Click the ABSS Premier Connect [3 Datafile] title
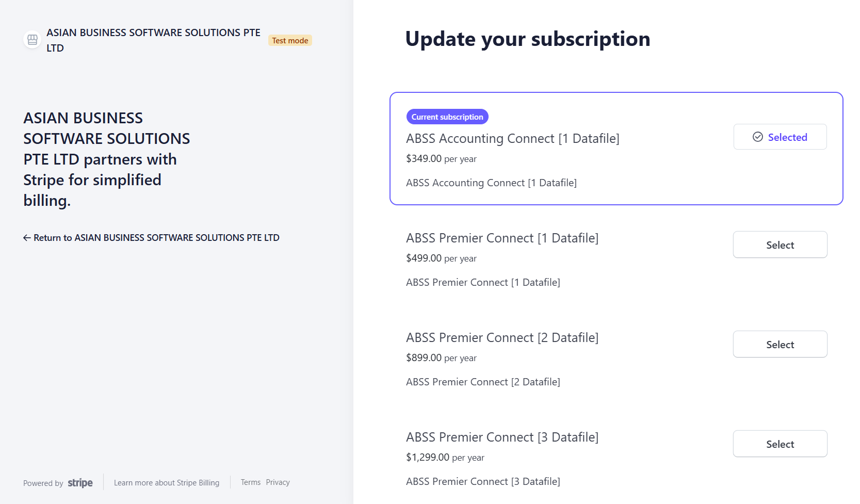 tap(502, 437)
